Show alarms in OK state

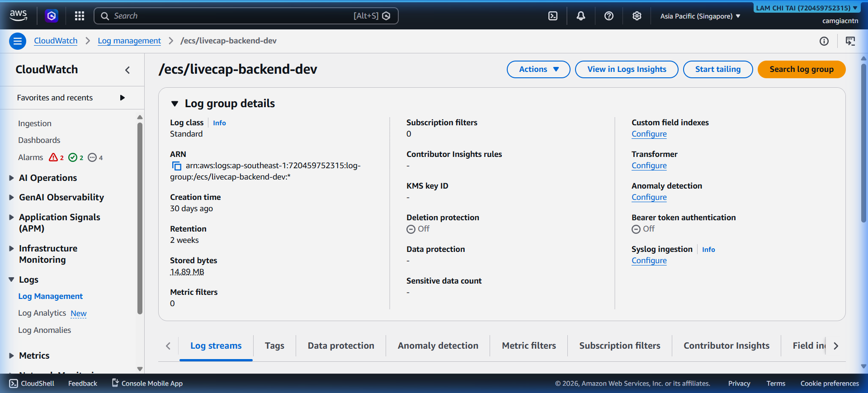click(x=76, y=157)
